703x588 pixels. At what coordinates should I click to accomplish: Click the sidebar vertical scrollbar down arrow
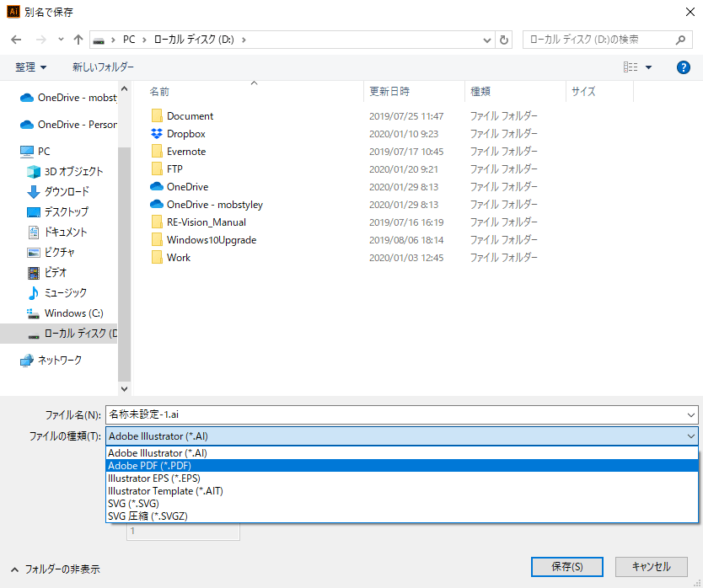click(x=125, y=389)
